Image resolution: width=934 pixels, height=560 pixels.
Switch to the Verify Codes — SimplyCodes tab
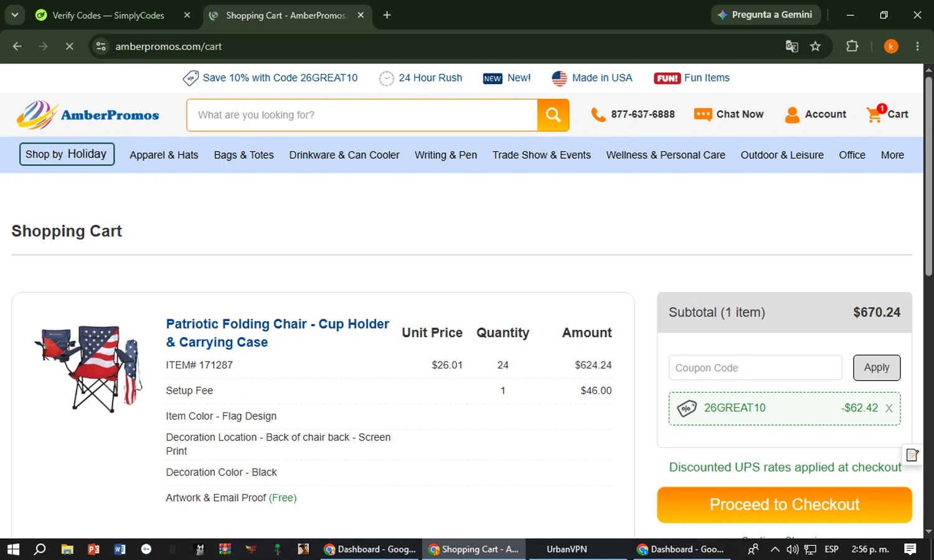pos(108,15)
